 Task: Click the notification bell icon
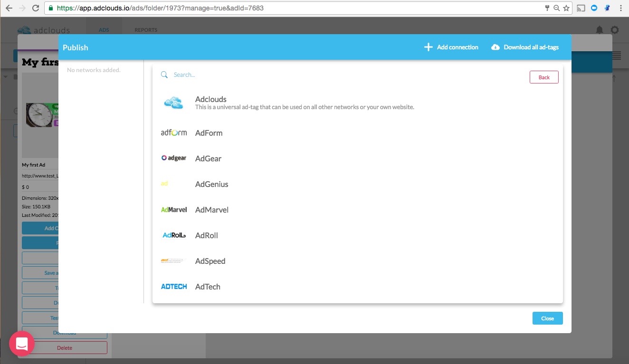(x=600, y=29)
